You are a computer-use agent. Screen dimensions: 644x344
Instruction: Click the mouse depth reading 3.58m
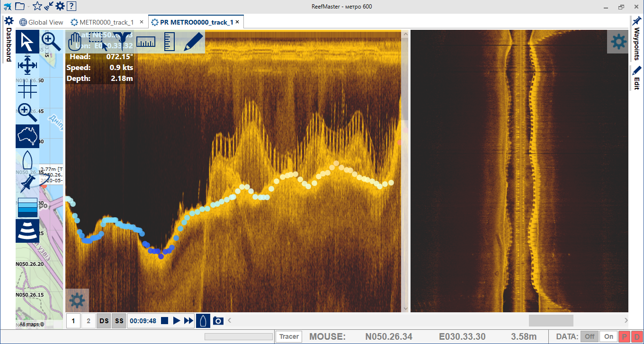[524, 337]
